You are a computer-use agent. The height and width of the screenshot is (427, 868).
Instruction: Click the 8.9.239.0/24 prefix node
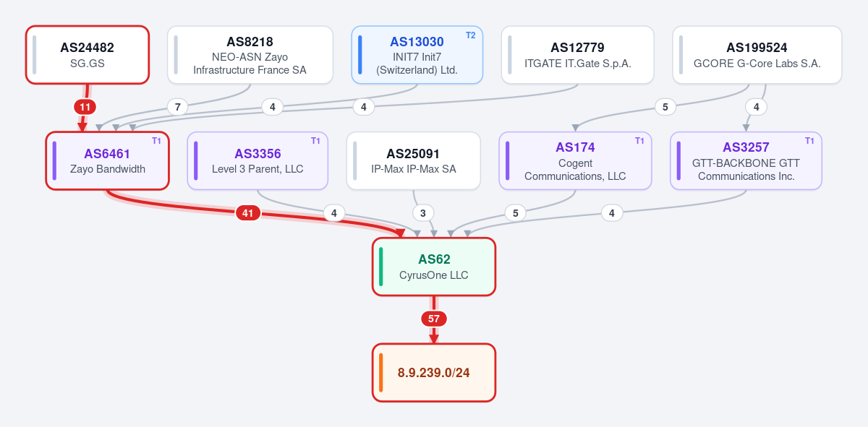point(434,373)
